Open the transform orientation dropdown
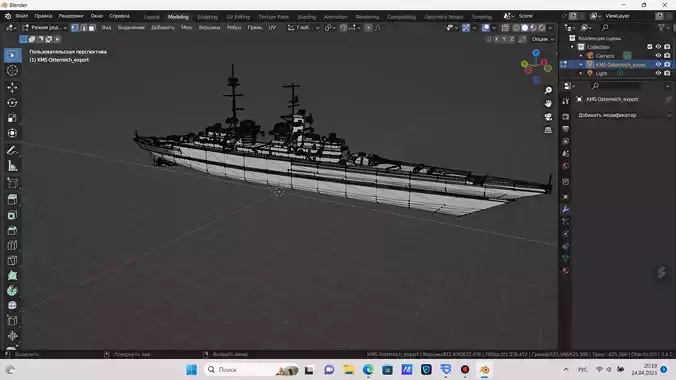676x380 pixels. click(x=304, y=28)
